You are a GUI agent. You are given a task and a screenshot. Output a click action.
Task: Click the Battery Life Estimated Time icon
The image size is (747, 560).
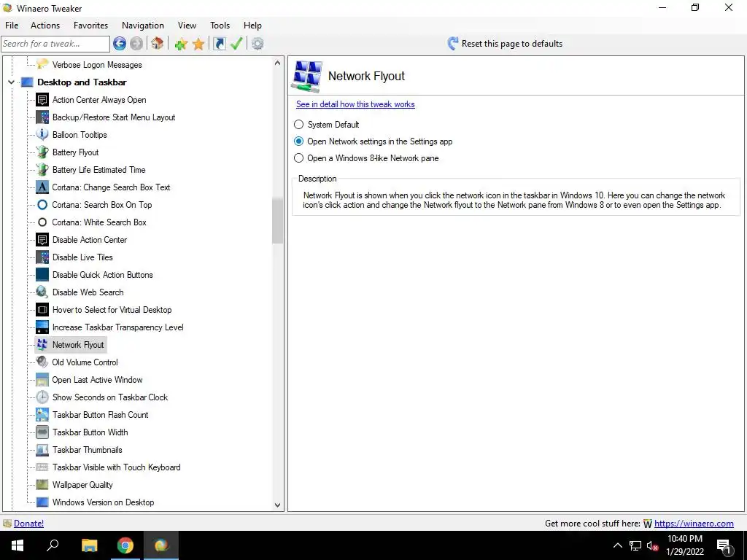pyautogui.click(x=42, y=169)
